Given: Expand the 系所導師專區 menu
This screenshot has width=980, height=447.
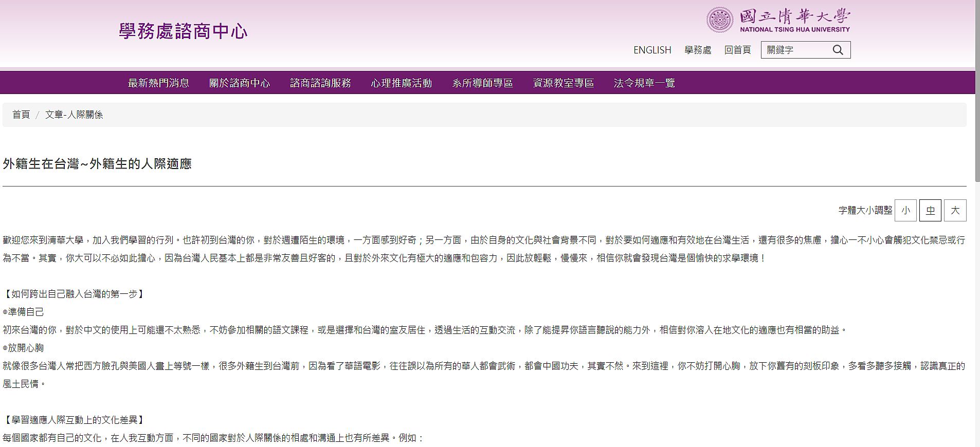Looking at the screenshot, I should click(x=482, y=83).
